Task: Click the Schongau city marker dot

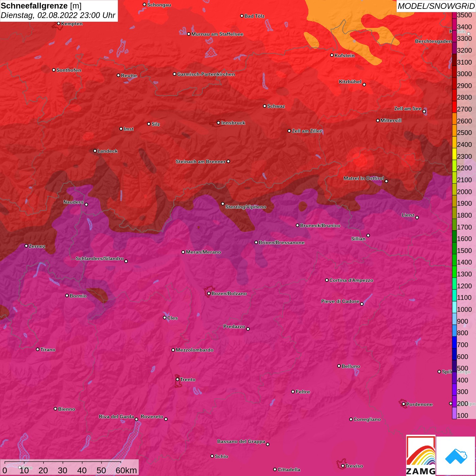Action: (x=144, y=5)
